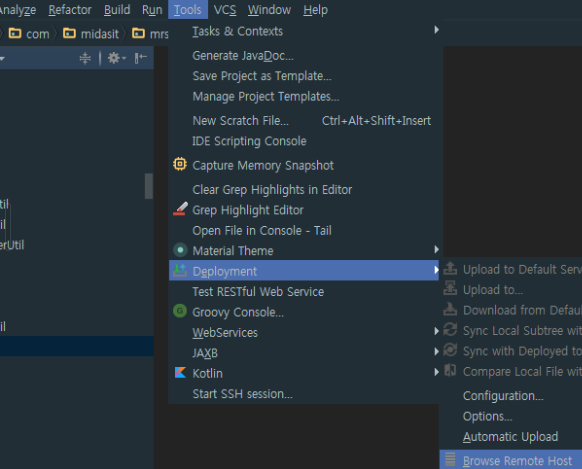Choose Generate JavaDoc...
This screenshot has height=469, width=582.
(306, 56)
